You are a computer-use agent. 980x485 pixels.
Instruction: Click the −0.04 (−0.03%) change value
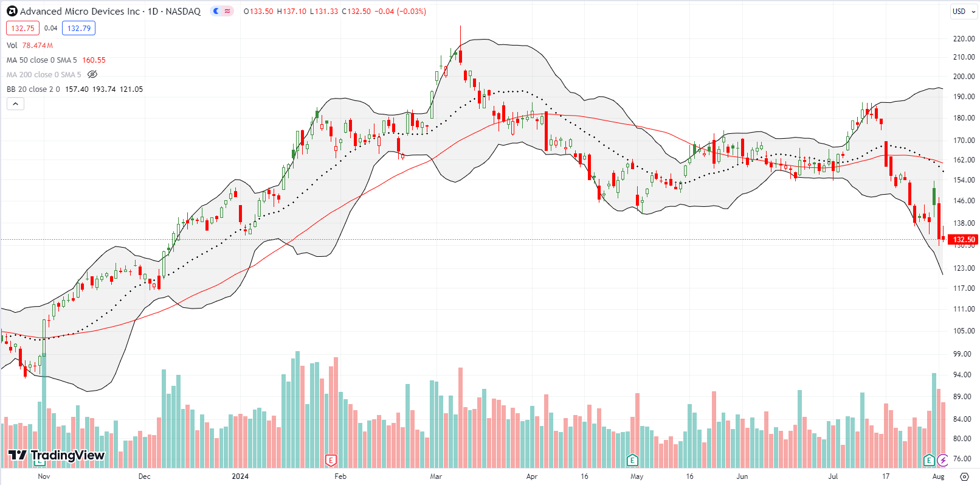[400, 12]
